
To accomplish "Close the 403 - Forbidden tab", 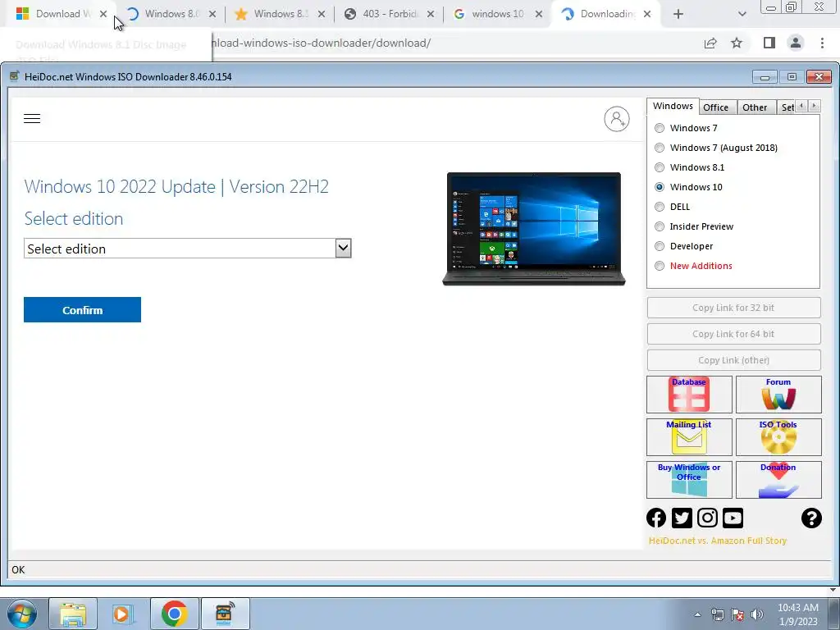I will 431,15.
